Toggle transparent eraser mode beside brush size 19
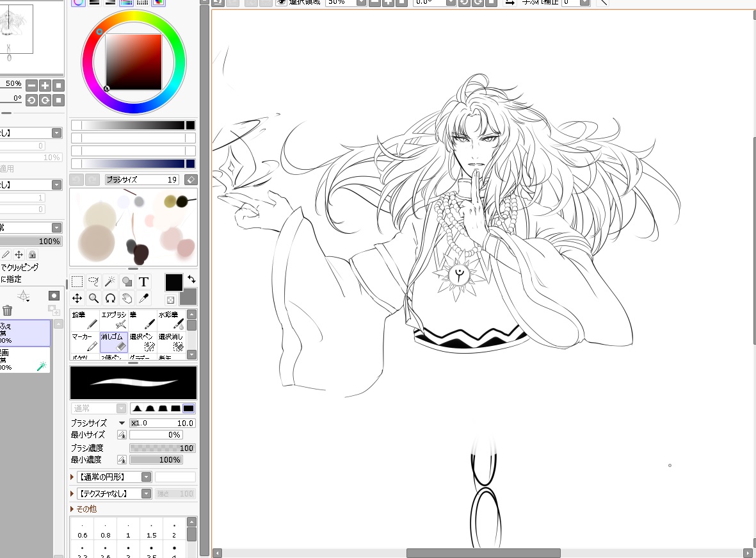The image size is (756, 558). click(x=191, y=179)
